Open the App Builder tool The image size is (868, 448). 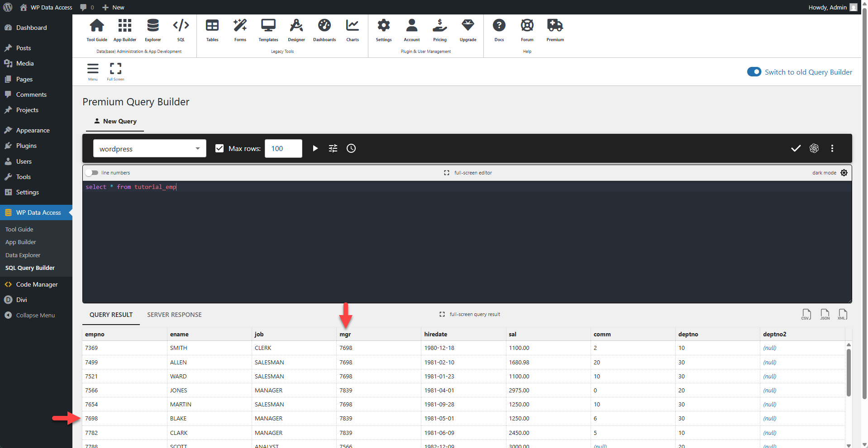(x=124, y=29)
